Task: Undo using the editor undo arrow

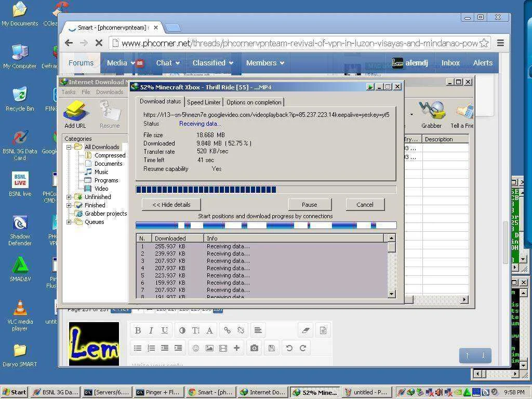Action: point(289,348)
